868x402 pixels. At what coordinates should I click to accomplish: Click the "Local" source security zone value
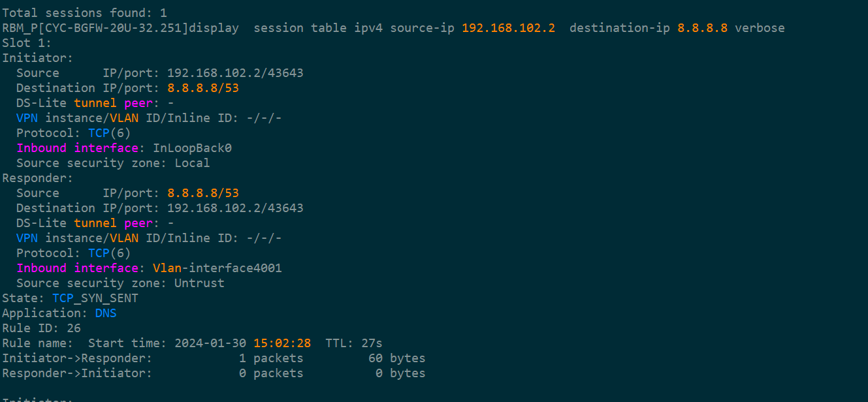[192, 163]
